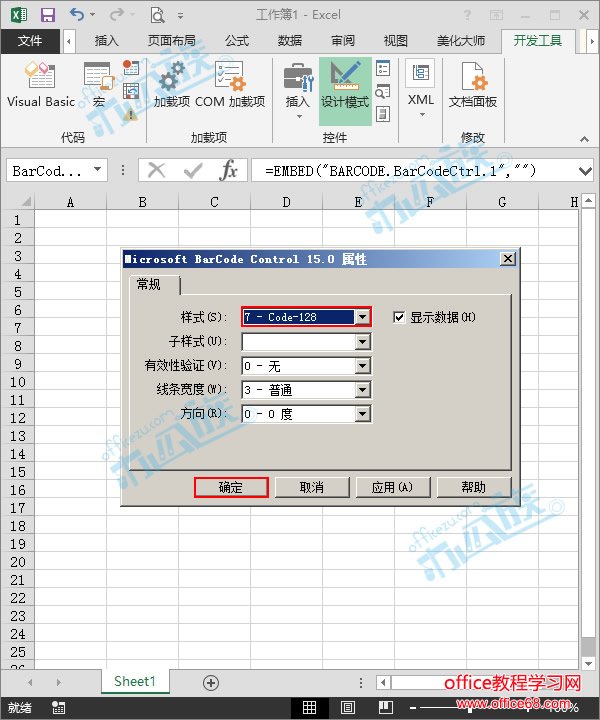Expand the formula bar chevron
The height and width of the screenshot is (720, 600).
point(585,172)
